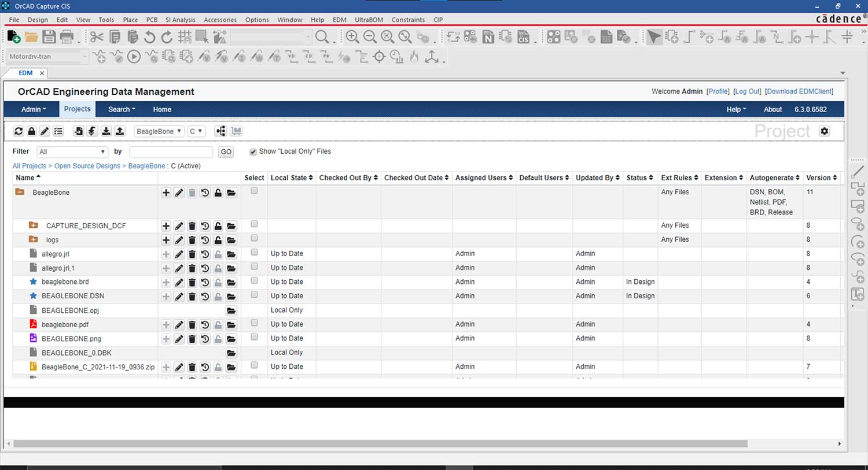The height and width of the screenshot is (470, 868).
Task: Open the UltraBOM menu
Action: click(x=369, y=20)
